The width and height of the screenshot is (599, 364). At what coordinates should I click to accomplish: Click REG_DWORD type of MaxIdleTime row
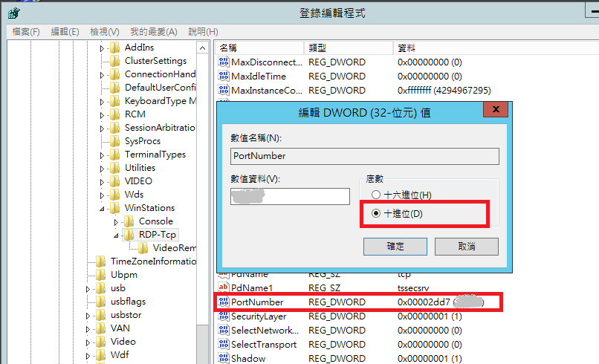tap(337, 76)
